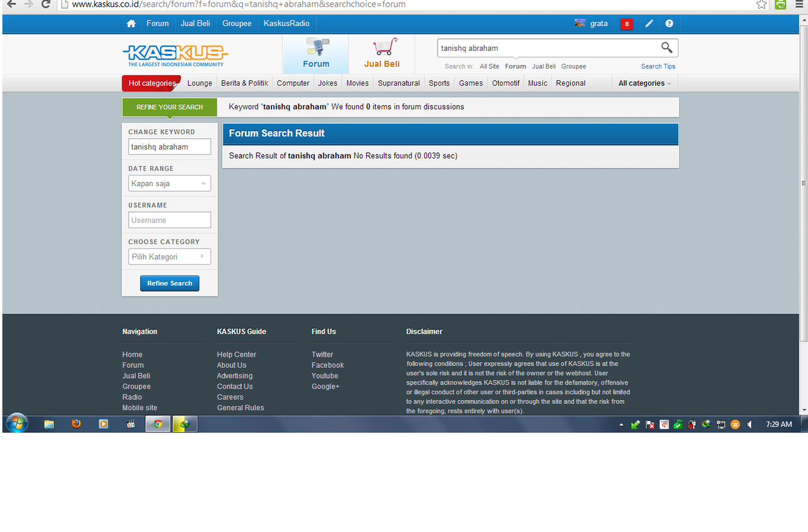Open the notifications badge showing 8
Viewport: 808px width, 532px height.
click(626, 24)
